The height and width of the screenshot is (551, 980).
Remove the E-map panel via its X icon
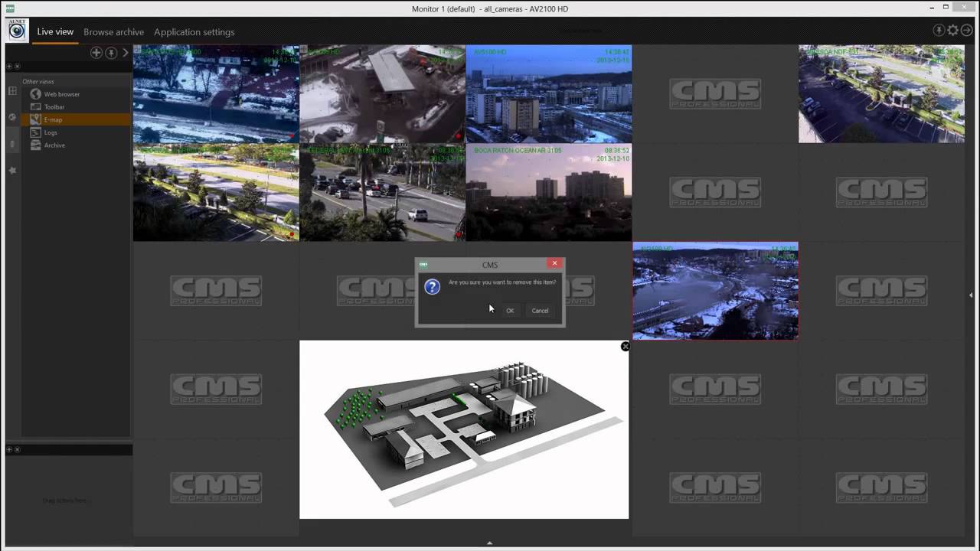(625, 347)
